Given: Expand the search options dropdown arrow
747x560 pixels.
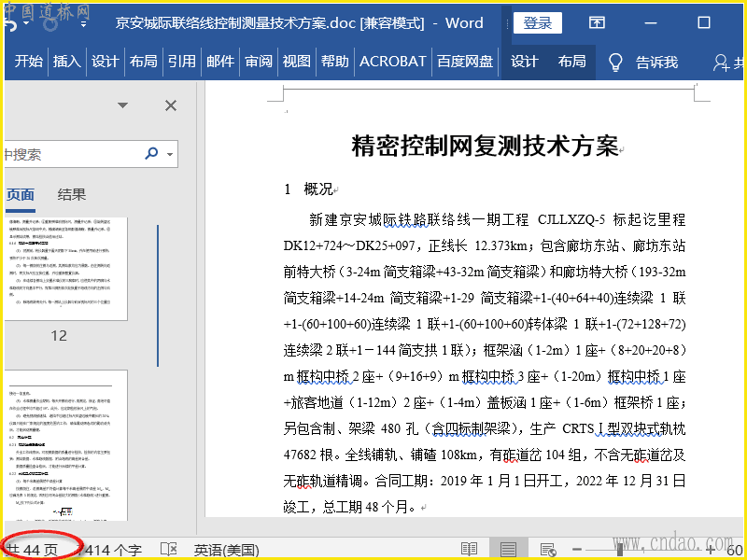Looking at the screenshot, I should click(x=170, y=154).
